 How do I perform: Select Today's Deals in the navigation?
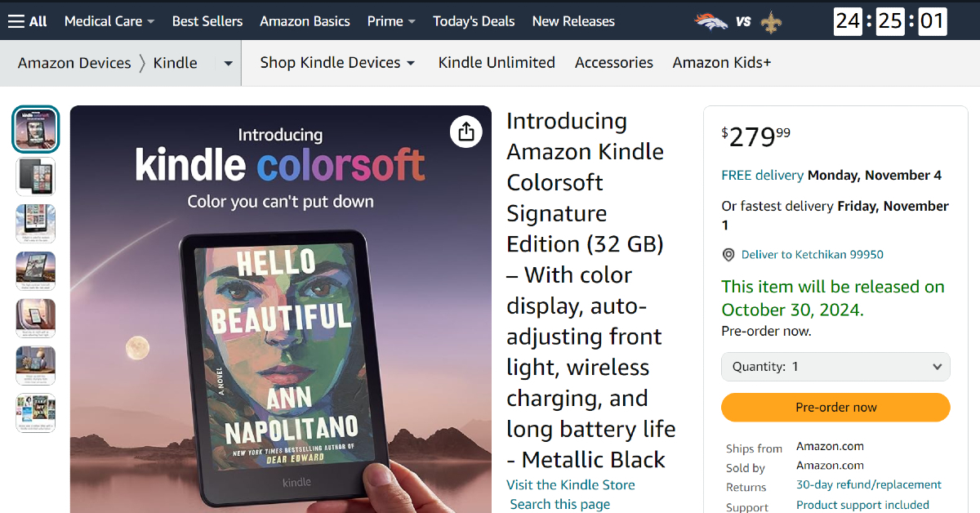click(474, 21)
